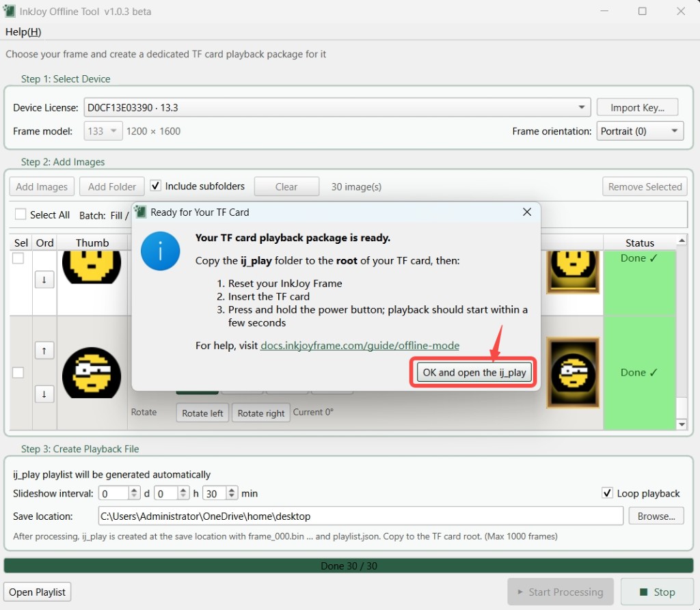This screenshot has height=610, width=700.
Task: Click the Current 0° rotation label
Action: point(313,412)
